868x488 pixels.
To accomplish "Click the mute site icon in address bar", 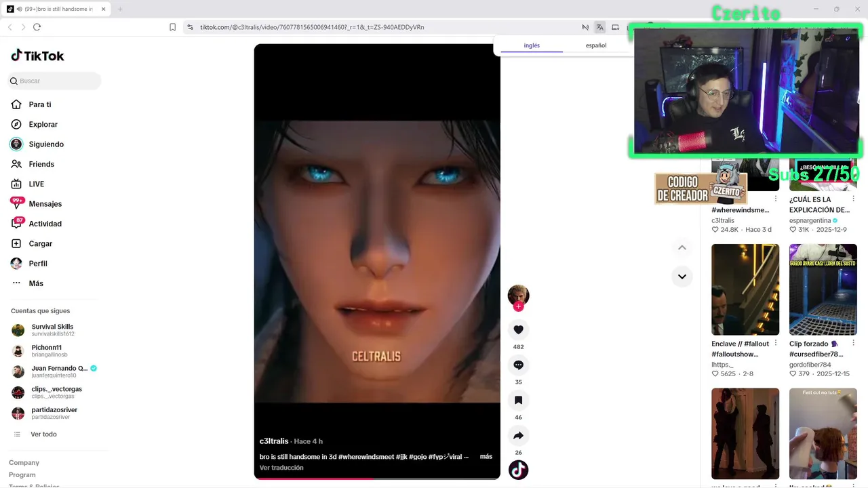I will click(585, 27).
